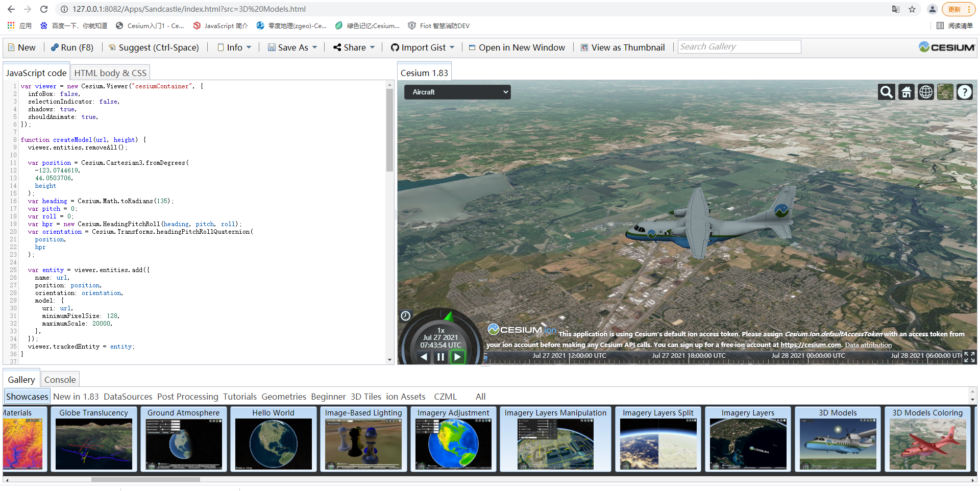Trigger Suggest autocomplete from the toolbar
Viewport: 980px width, 491px height.
coord(154,47)
